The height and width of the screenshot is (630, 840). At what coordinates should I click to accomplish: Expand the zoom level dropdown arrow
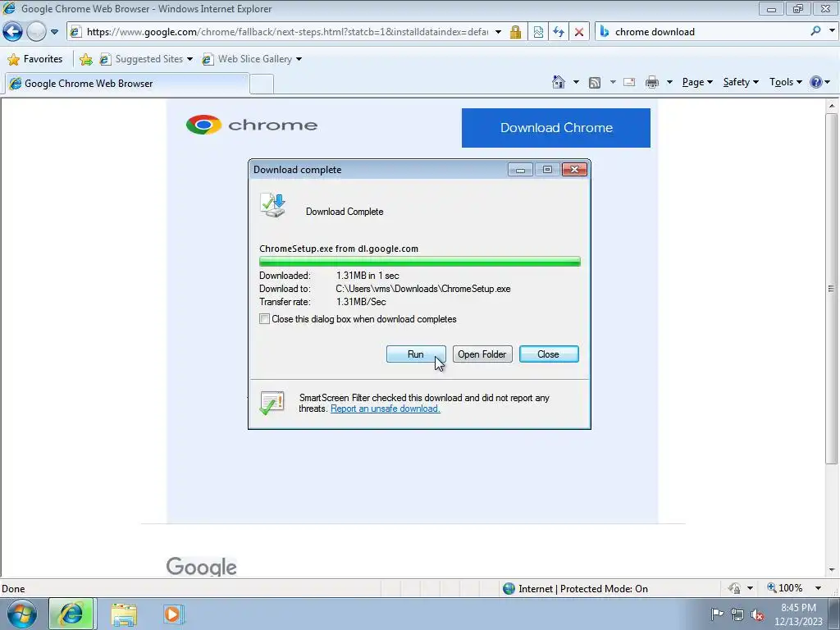tap(818, 588)
